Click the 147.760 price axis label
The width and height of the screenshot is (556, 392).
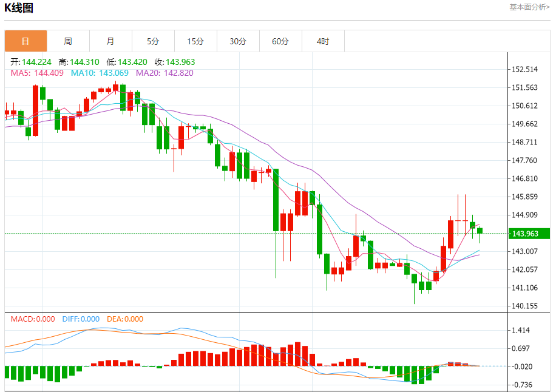click(x=525, y=160)
